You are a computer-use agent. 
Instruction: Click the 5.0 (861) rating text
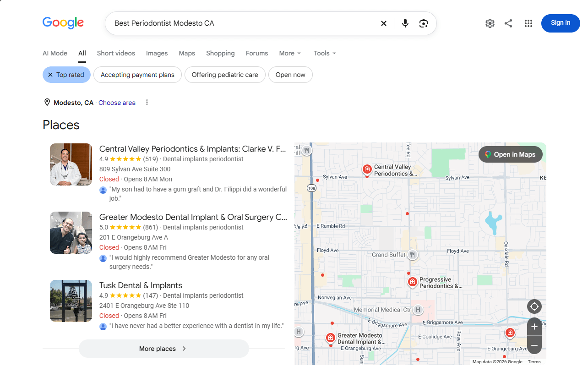pos(129,227)
